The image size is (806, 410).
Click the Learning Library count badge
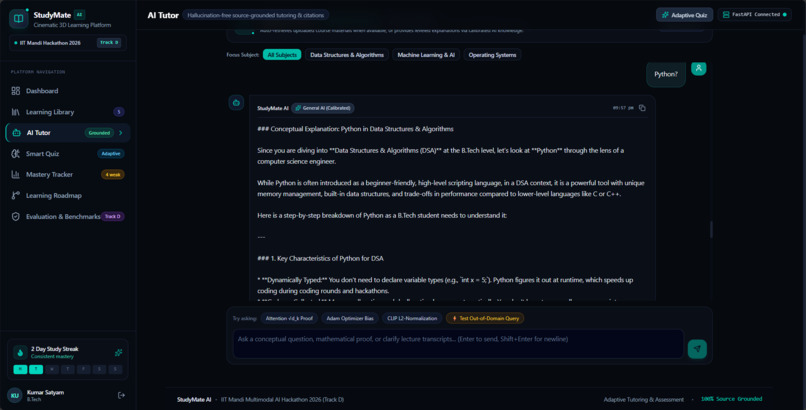pyautogui.click(x=119, y=112)
